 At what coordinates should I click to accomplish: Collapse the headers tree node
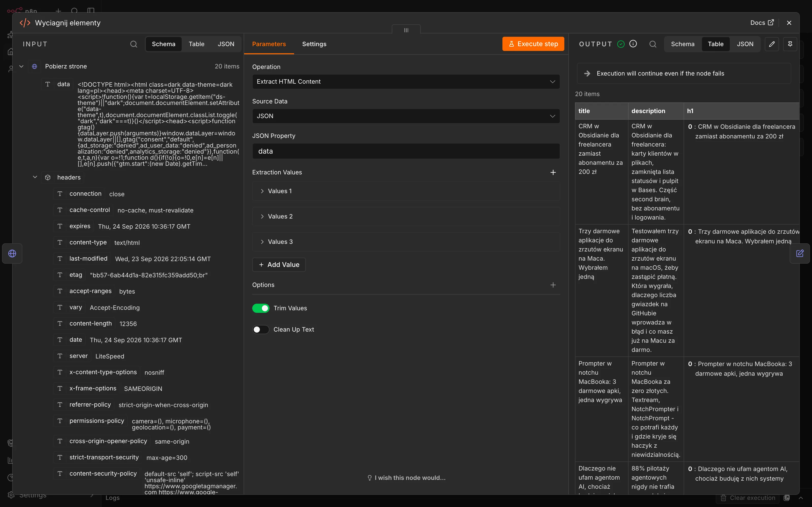(x=35, y=177)
